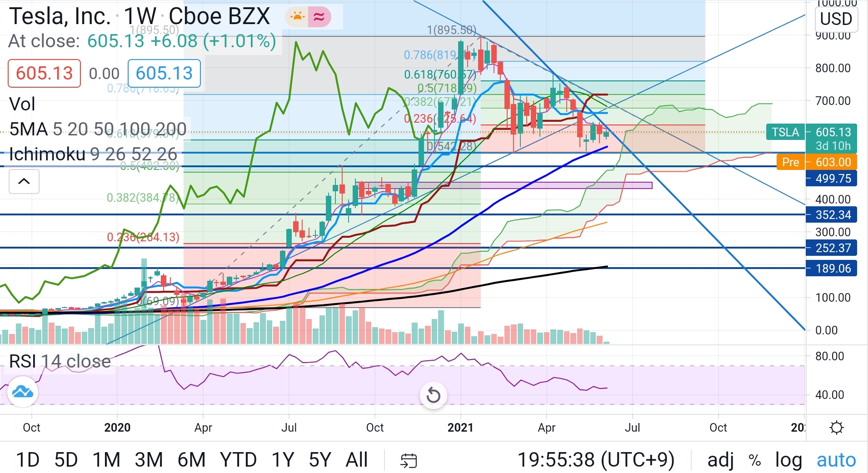Click the Cboe BZX exchange label

pos(219,16)
